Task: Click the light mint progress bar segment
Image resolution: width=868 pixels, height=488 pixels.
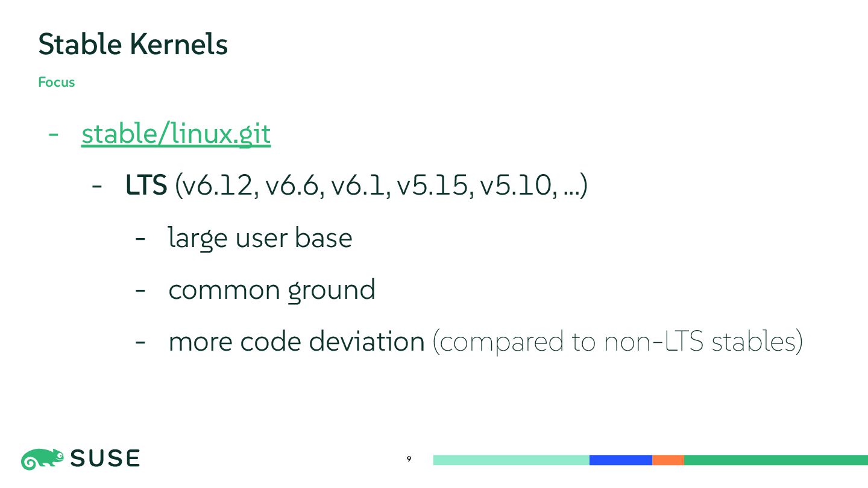Action: pyautogui.click(x=511, y=460)
